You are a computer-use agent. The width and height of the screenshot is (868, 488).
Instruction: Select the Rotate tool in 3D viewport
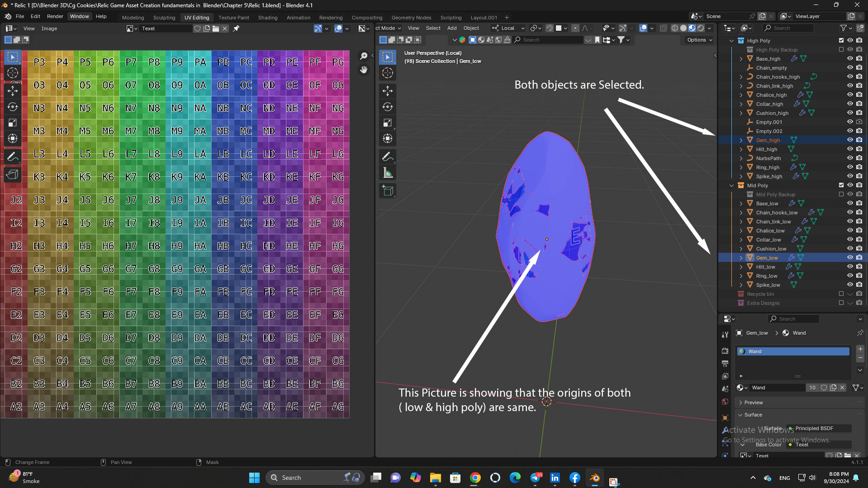point(388,107)
